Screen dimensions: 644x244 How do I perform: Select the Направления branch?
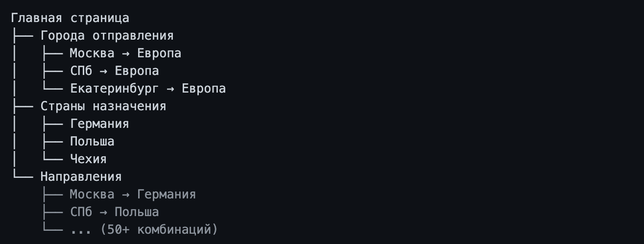[81, 177]
